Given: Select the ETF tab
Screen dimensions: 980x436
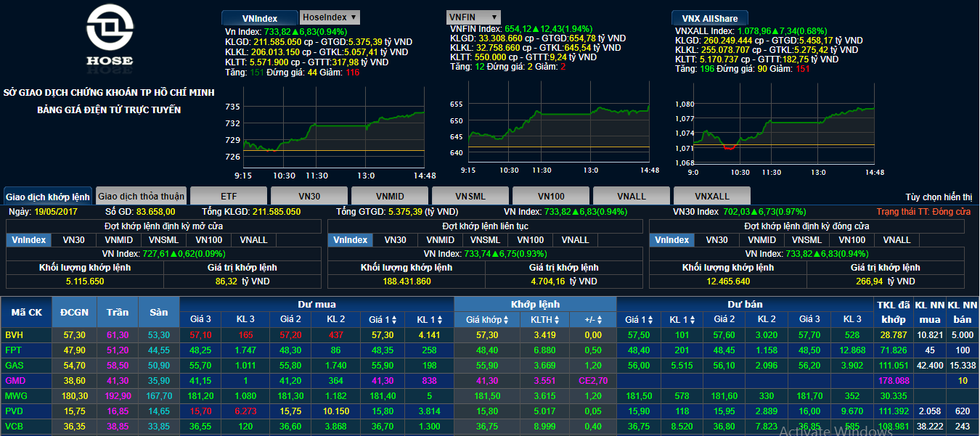Looking at the screenshot, I should click(229, 197).
